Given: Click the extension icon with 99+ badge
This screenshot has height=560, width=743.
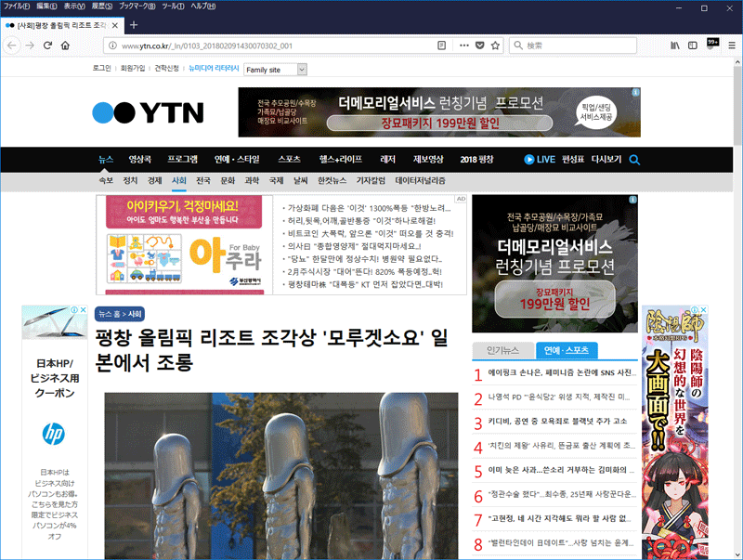Looking at the screenshot, I should point(712,44).
